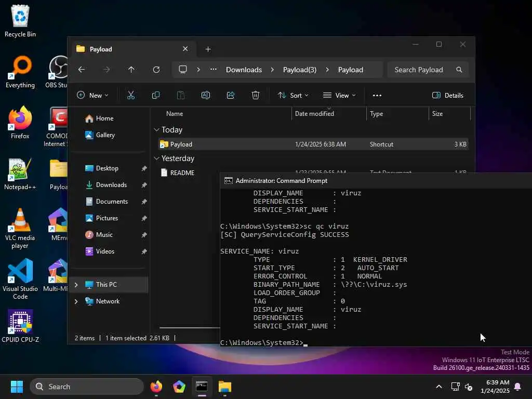This screenshot has width=532, height=399.
Task: Toggle the Details pane button
Action: tap(448, 96)
